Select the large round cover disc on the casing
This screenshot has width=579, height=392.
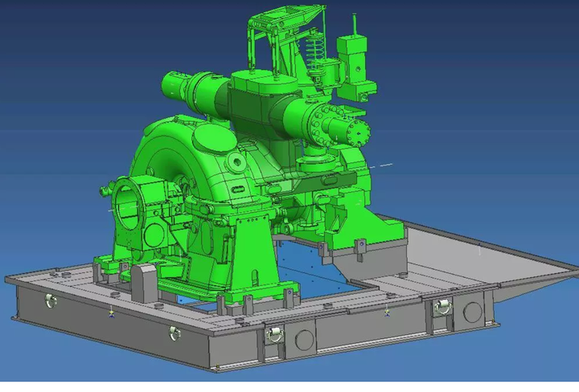click(215, 139)
